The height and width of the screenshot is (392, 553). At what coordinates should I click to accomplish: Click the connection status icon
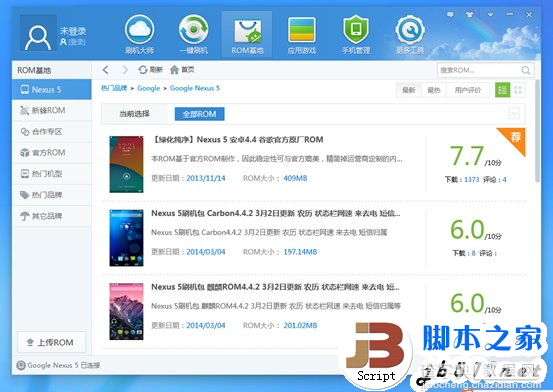[x=21, y=365]
